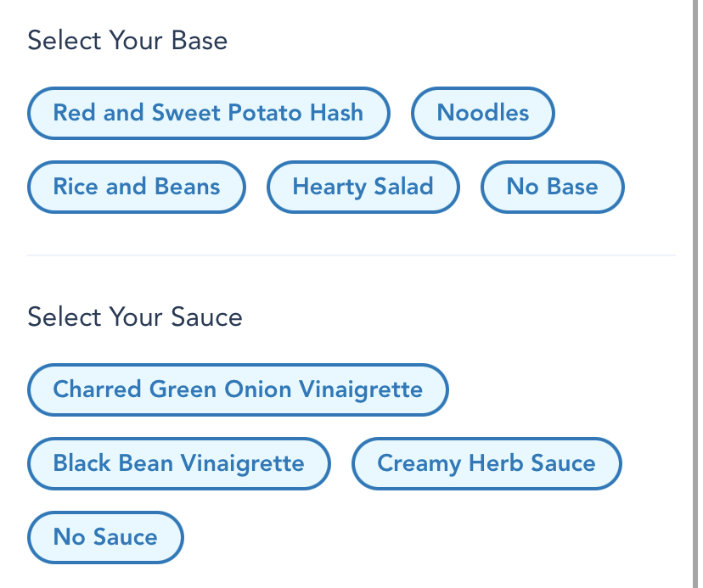The image size is (703, 588).
Task: Tap the Black Bean Vinaigrette chip
Action: [x=178, y=463]
